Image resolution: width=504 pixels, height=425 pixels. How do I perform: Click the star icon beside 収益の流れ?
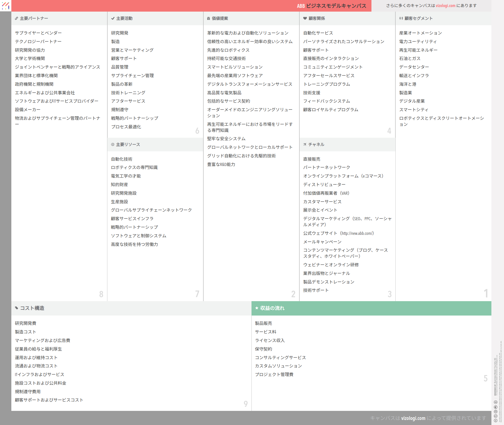[257, 308]
